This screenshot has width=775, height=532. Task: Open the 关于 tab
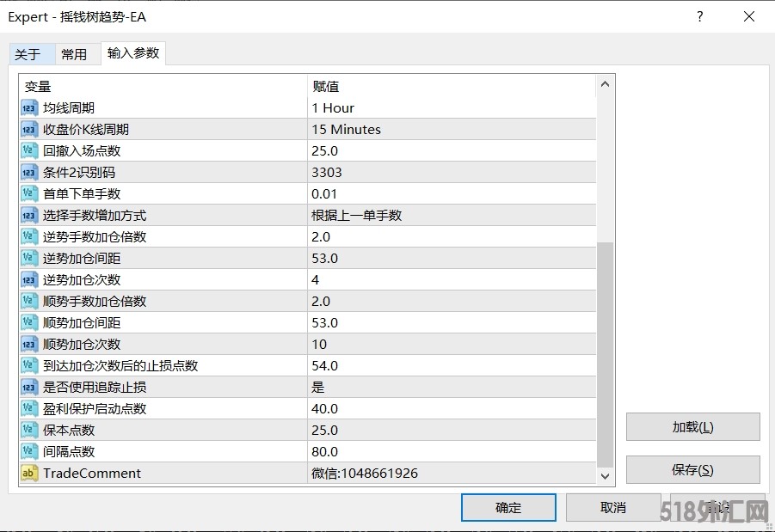pos(32,54)
